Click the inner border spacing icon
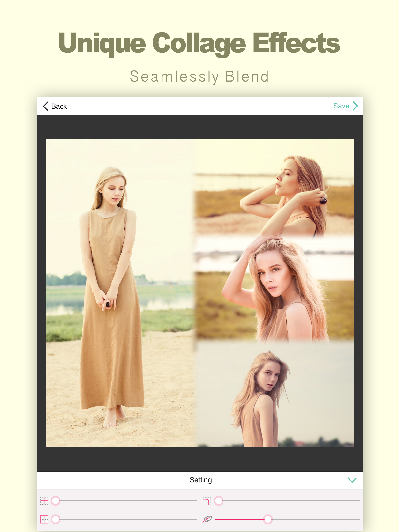Screen dimensions: 399x532 pos(44,501)
